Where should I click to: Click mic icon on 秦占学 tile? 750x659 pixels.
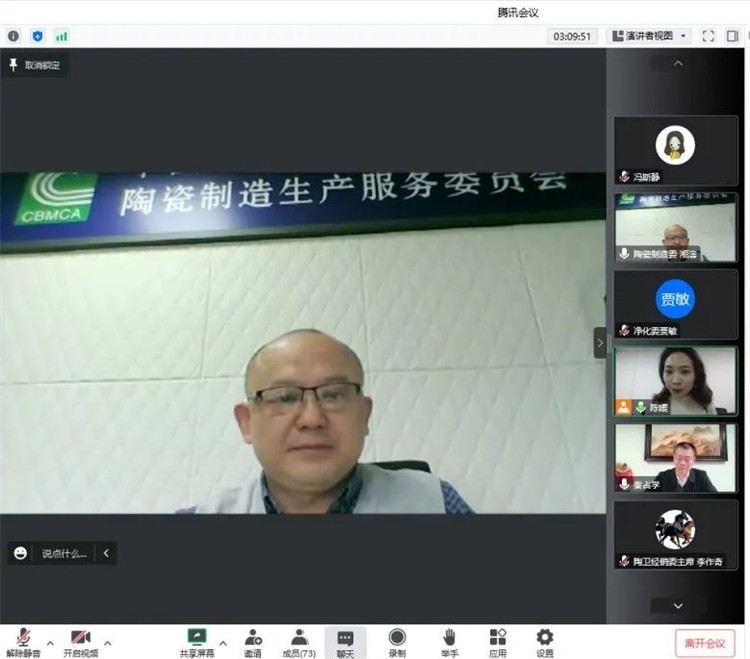(624, 484)
